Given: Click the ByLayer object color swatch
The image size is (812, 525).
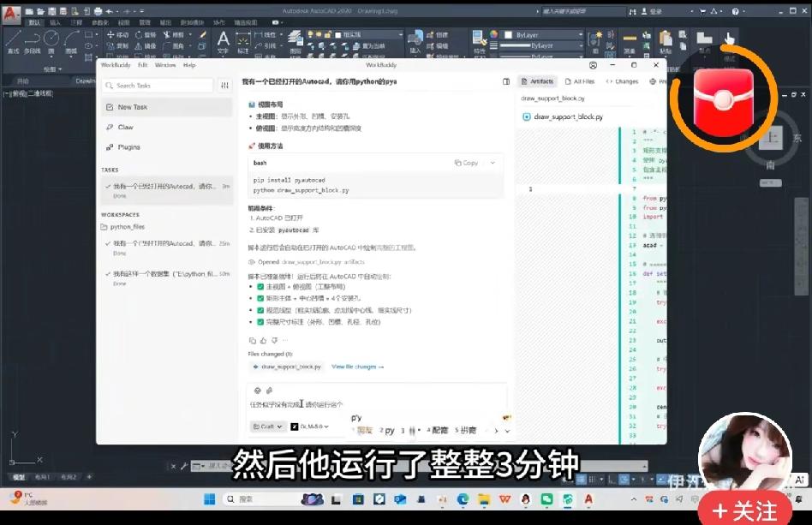Looking at the screenshot, I should pyautogui.click(x=509, y=35).
